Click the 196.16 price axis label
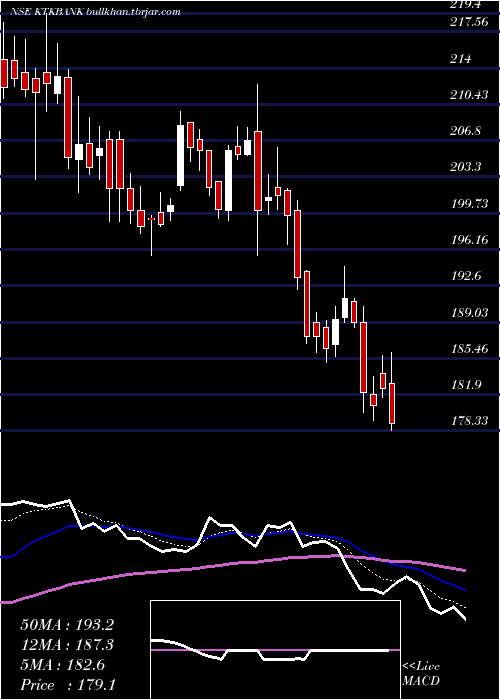Screen dimensions: 500x700 click(x=469, y=240)
